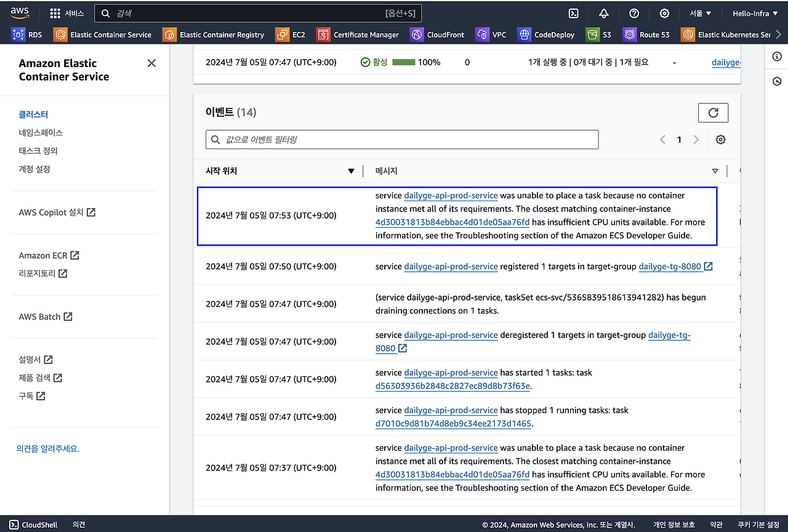
Task: Open the Hello-Infra account dropdown
Action: [755, 13]
